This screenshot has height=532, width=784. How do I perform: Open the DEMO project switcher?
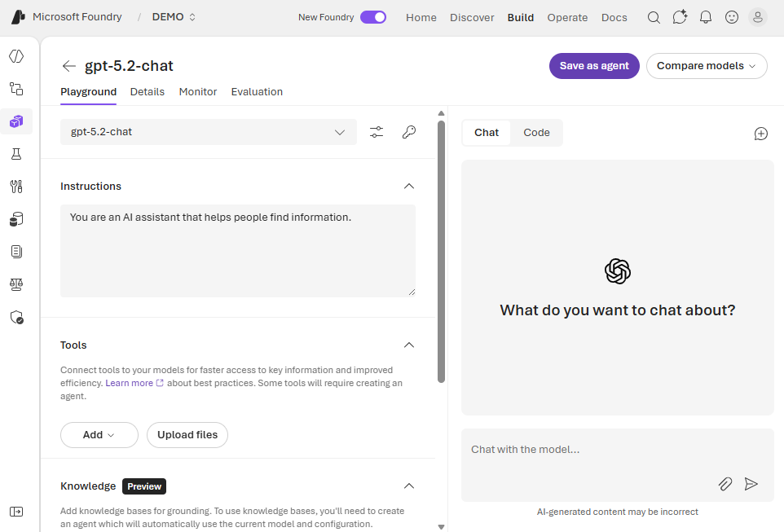click(x=174, y=17)
